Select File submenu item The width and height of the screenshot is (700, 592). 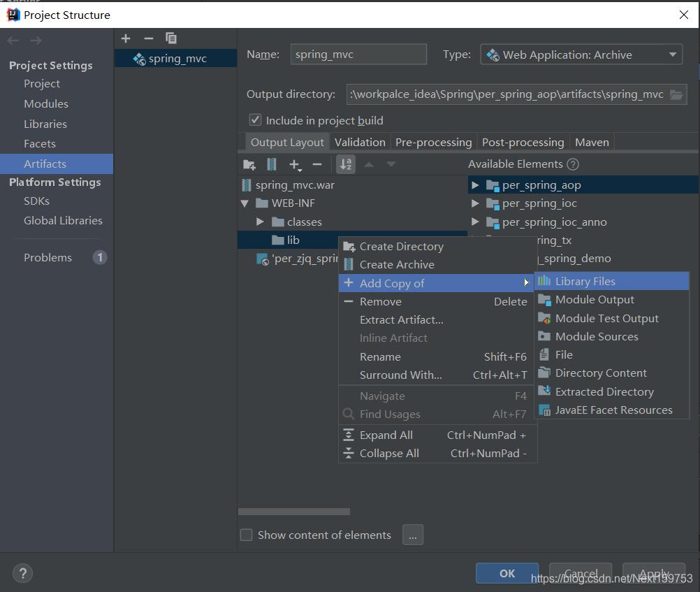point(611,355)
